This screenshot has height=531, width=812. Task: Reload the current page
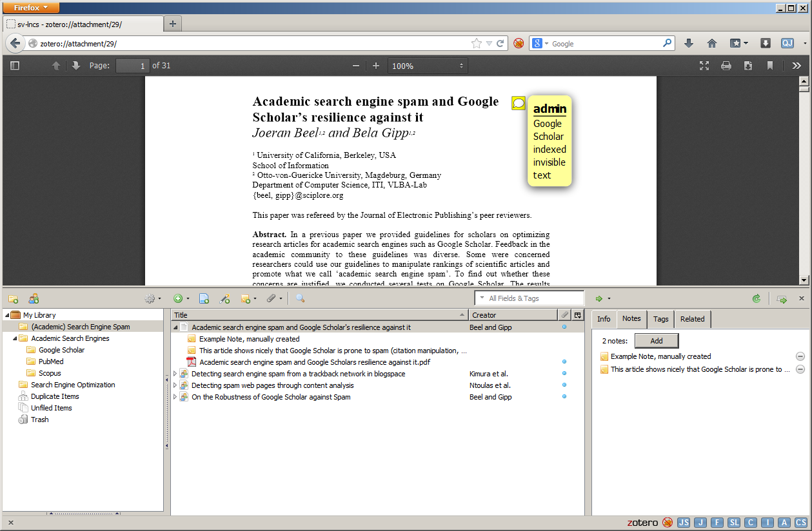click(500, 43)
